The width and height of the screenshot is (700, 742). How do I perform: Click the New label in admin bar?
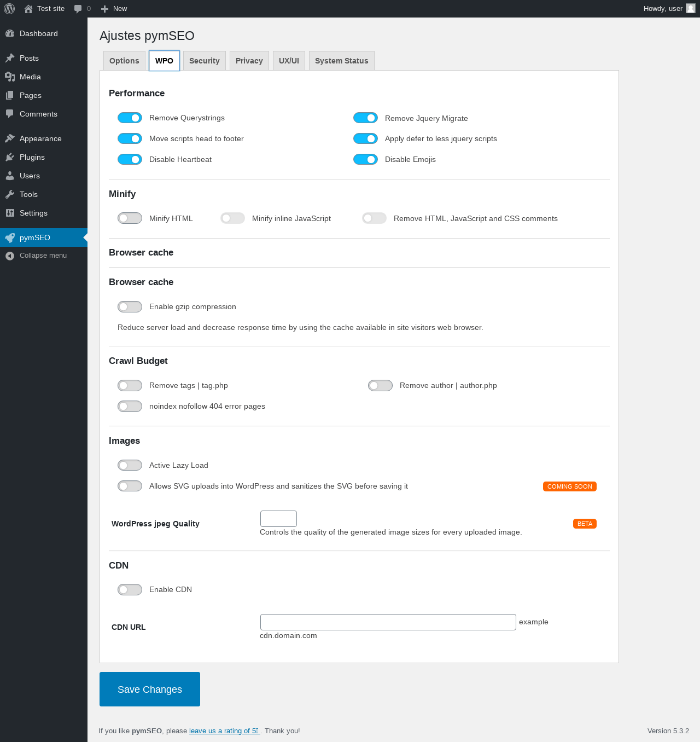coord(120,9)
